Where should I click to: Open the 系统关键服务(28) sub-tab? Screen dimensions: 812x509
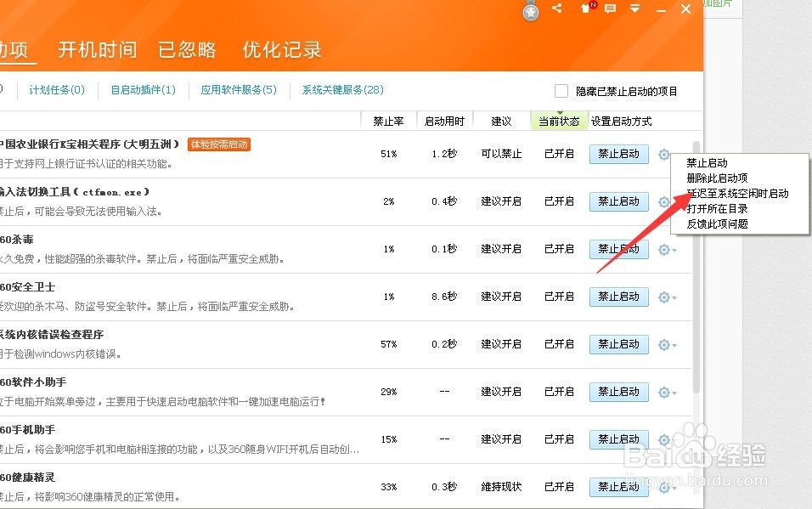click(343, 90)
